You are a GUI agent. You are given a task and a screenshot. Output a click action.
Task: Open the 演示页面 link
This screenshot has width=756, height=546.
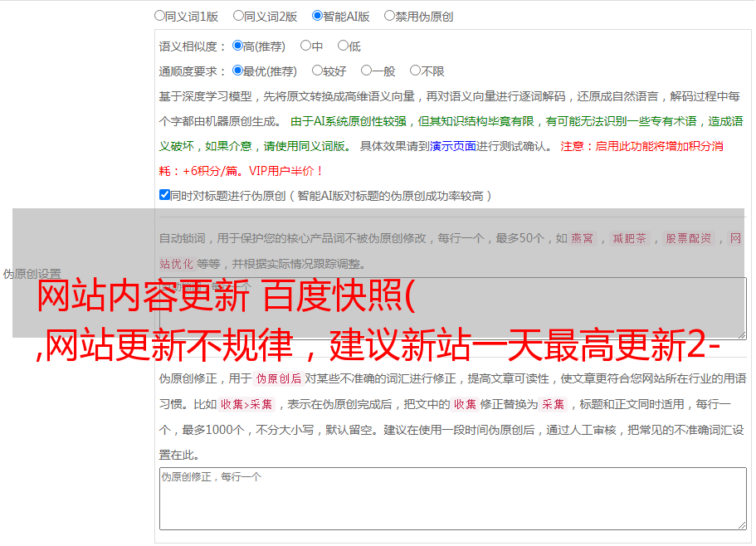(452, 146)
